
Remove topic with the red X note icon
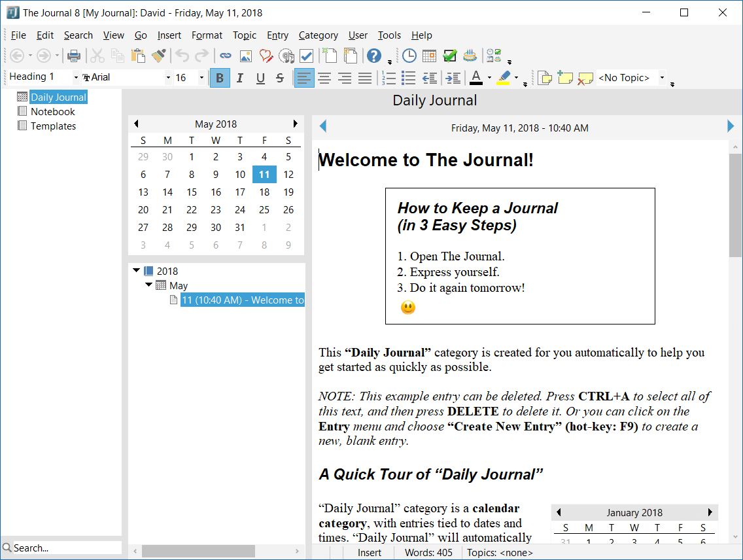pos(585,78)
